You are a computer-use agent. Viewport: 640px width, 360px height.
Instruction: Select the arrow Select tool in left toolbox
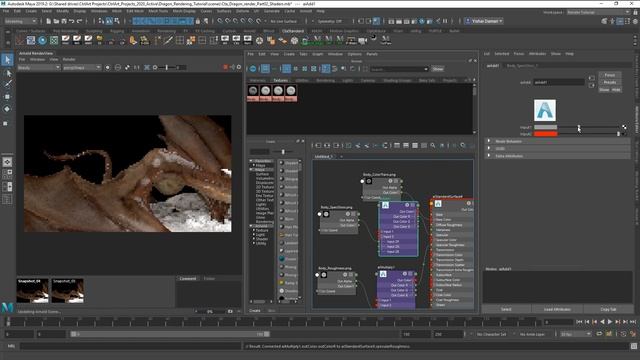(7, 60)
